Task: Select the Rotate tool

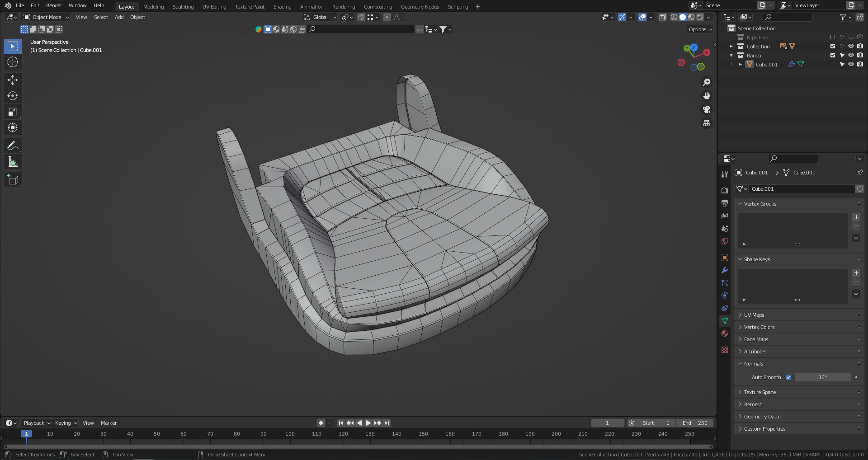Action: coord(13,96)
